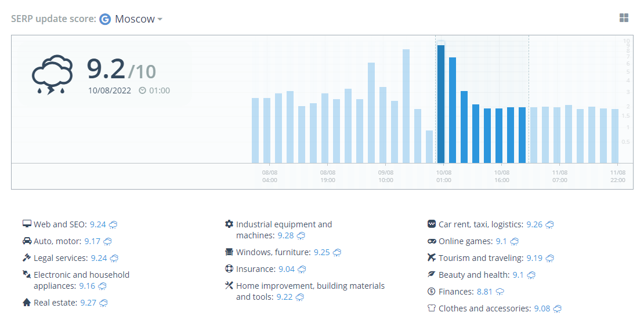Viewport: 644px width, 334px height.
Task: Click the Online games controller icon
Action: pos(432,241)
